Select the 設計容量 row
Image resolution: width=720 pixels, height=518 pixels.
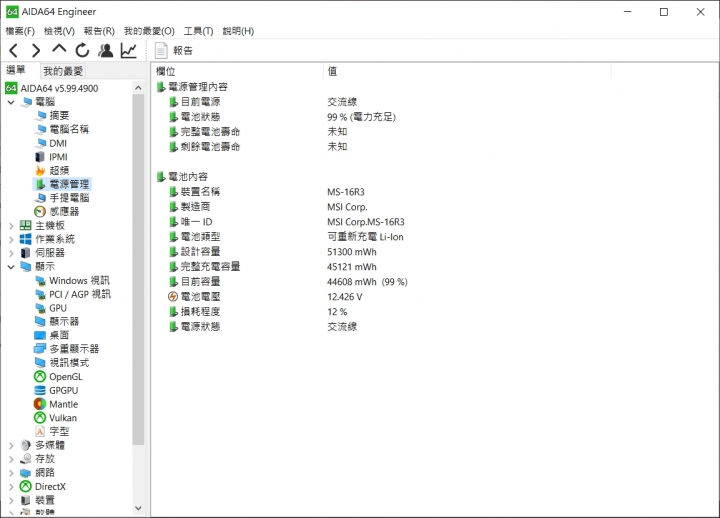coord(273,252)
